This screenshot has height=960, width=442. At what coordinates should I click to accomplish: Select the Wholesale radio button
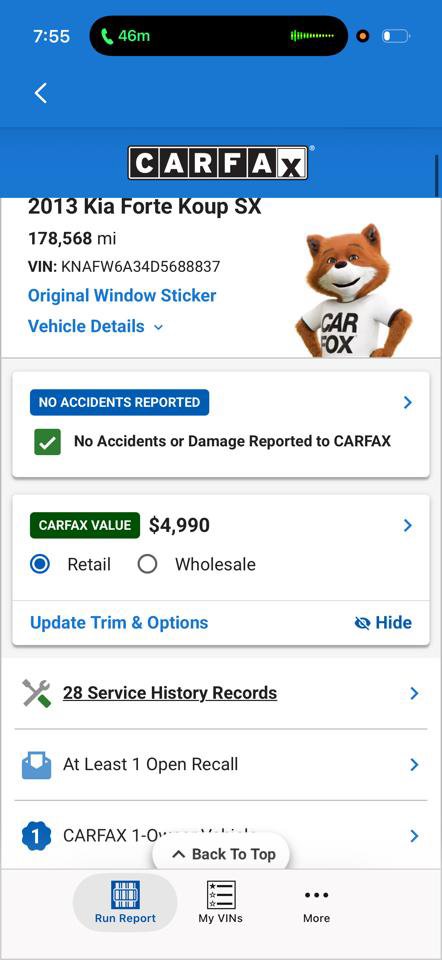(x=148, y=564)
